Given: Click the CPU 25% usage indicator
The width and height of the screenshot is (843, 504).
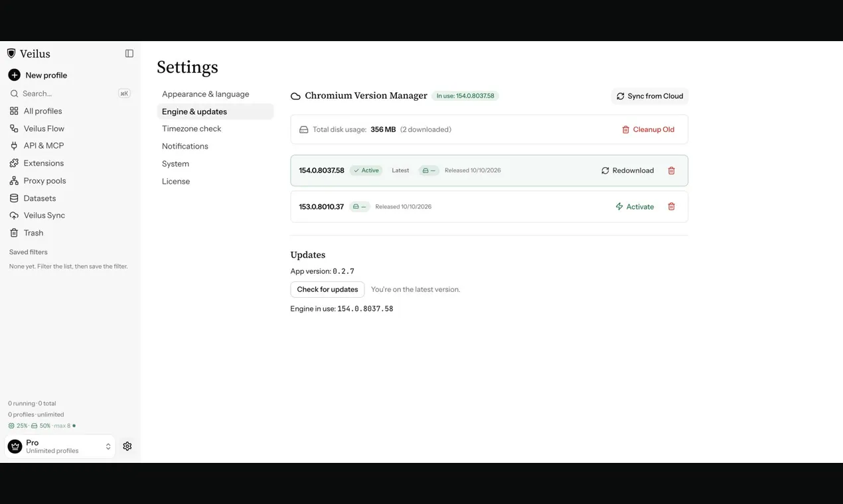Looking at the screenshot, I should [18, 426].
